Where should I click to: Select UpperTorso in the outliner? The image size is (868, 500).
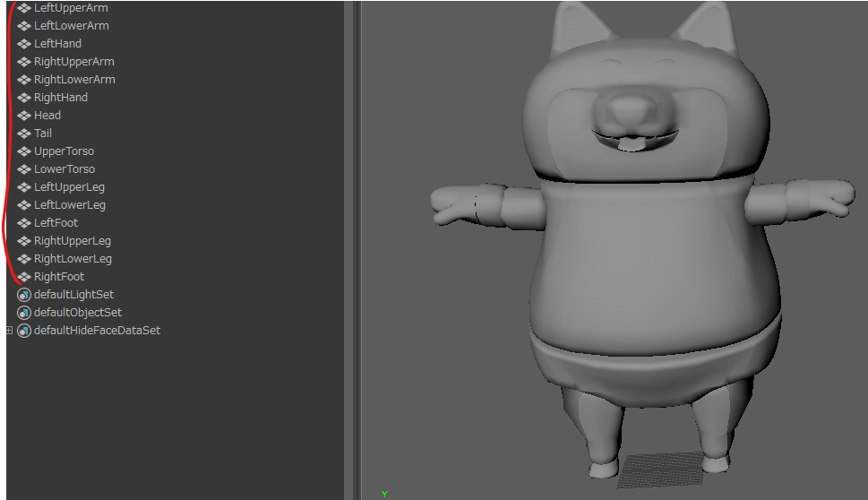(64, 151)
